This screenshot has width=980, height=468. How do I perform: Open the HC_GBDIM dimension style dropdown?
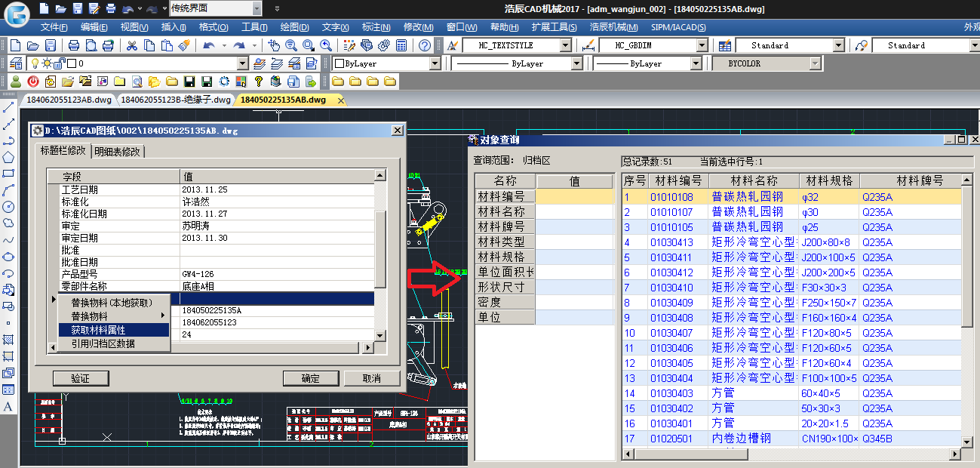702,45
